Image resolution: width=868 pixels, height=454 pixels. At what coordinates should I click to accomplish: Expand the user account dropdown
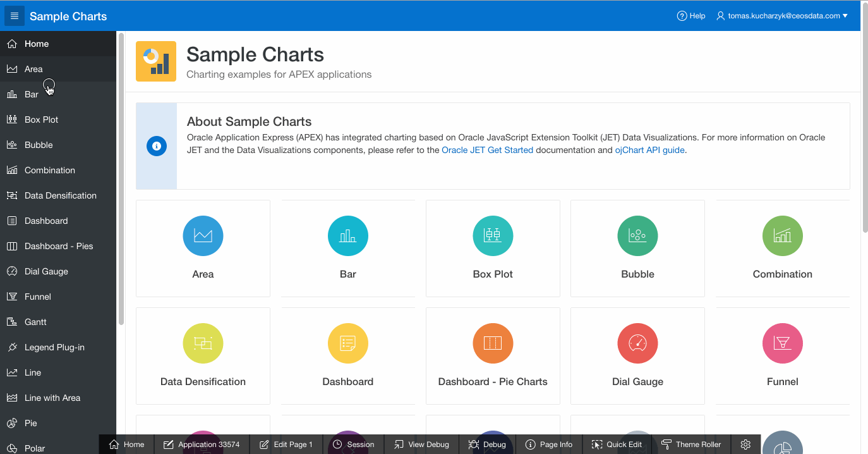pyautogui.click(x=782, y=16)
